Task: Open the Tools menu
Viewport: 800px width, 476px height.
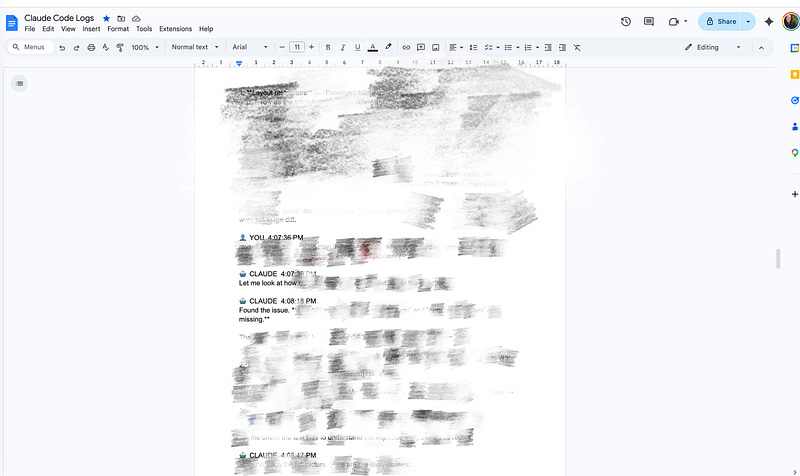Action: coord(144,29)
